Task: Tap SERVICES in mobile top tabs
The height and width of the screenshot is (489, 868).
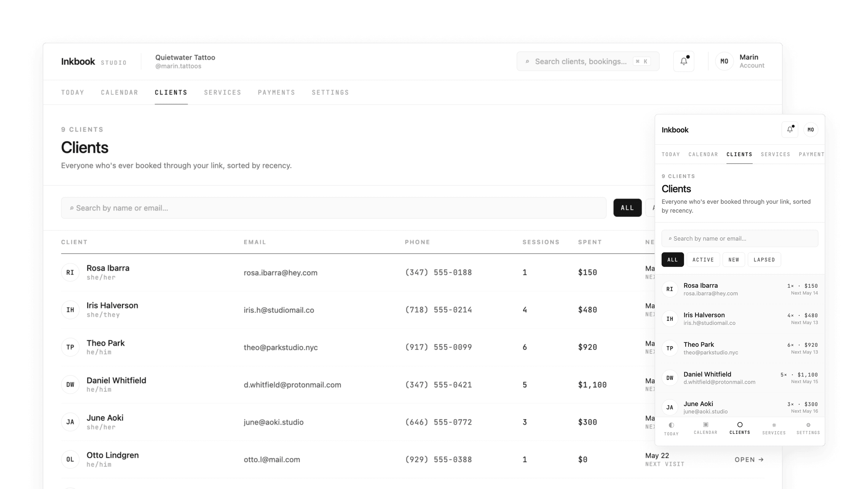Action: click(776, 155)
